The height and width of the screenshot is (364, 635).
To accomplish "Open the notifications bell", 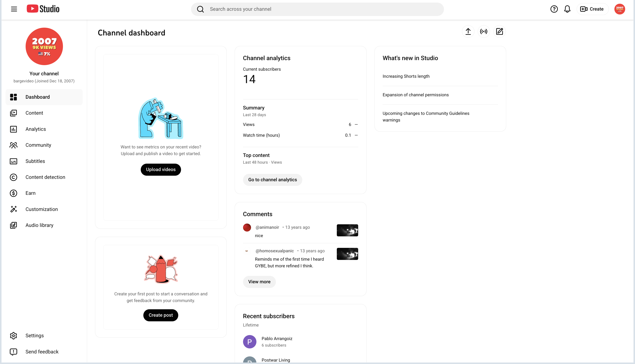I will pos(567,9).
